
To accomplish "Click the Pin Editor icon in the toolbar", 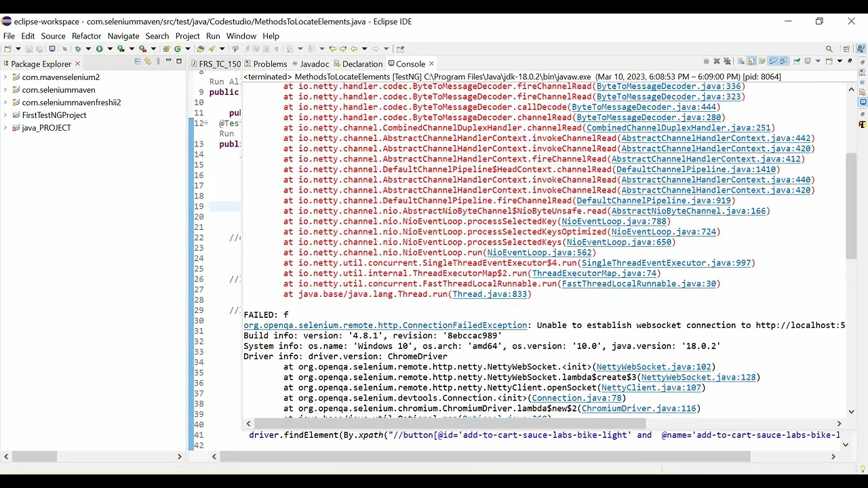I will 400,49.
